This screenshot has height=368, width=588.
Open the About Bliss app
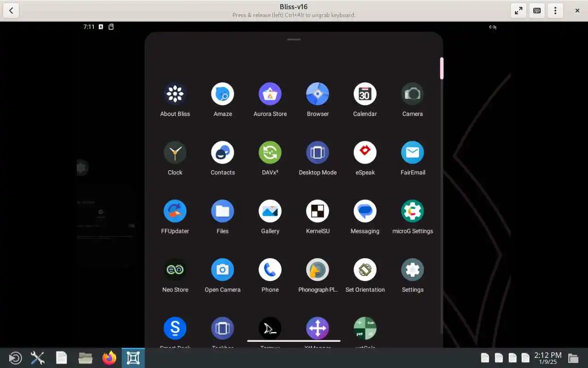(x=175, y=94)
